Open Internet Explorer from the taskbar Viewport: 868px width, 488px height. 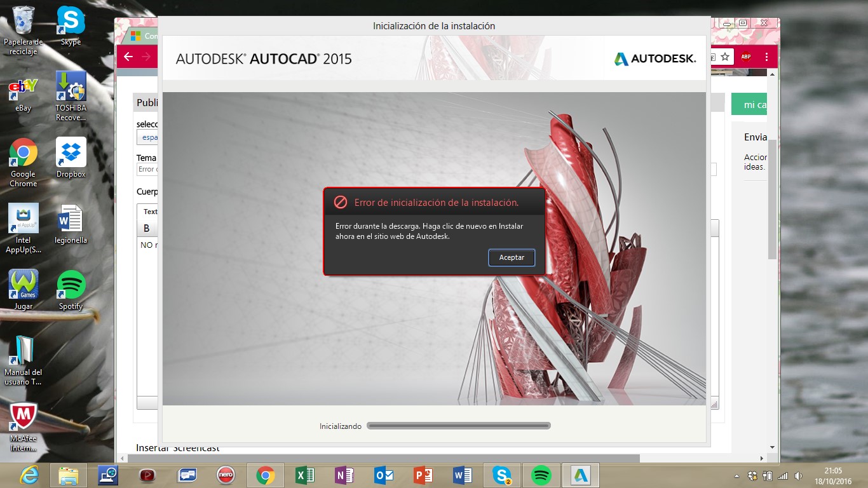[29, 475]
